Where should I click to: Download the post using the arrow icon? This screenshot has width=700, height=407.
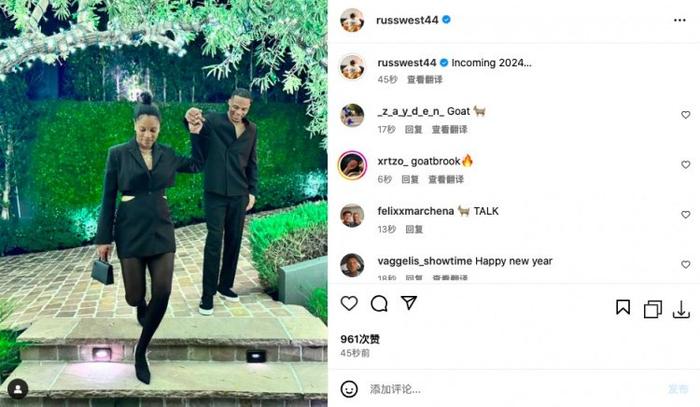(x=681, y=309)
